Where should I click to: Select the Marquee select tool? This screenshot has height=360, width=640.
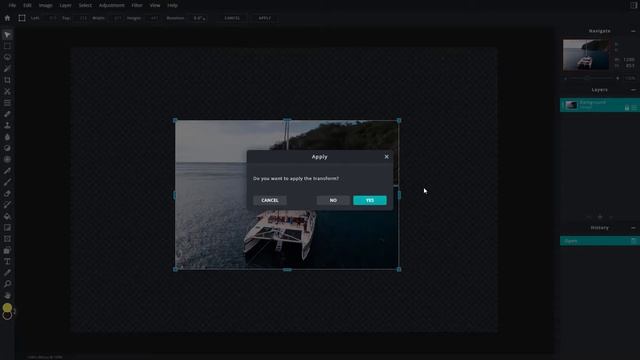(x=7, y=46)
